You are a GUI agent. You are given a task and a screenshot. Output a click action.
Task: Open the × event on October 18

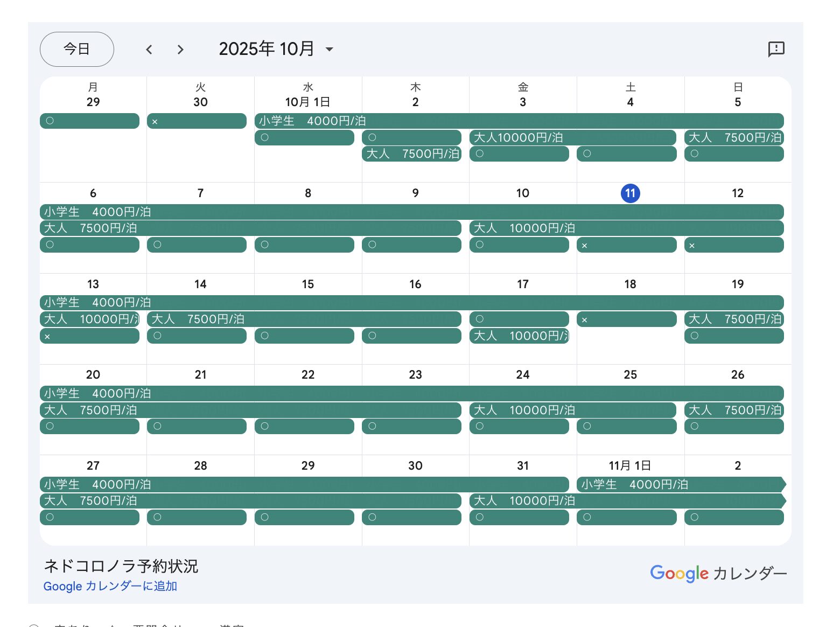point(626,319)
